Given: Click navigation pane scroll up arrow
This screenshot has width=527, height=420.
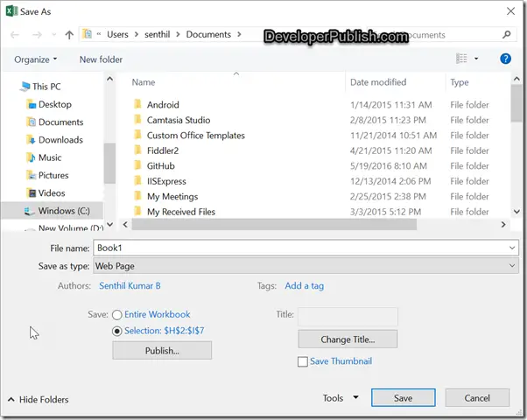Looking at the screenshot, I should [110, 80].
